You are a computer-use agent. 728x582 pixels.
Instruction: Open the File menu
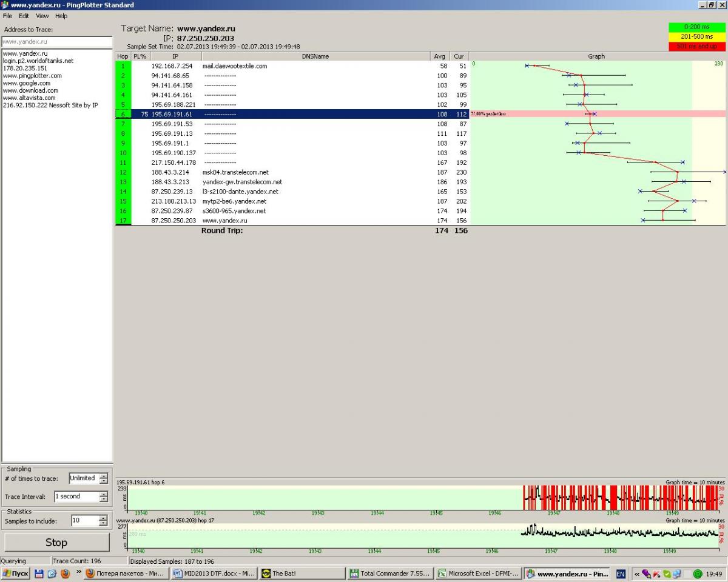point(7,16)
